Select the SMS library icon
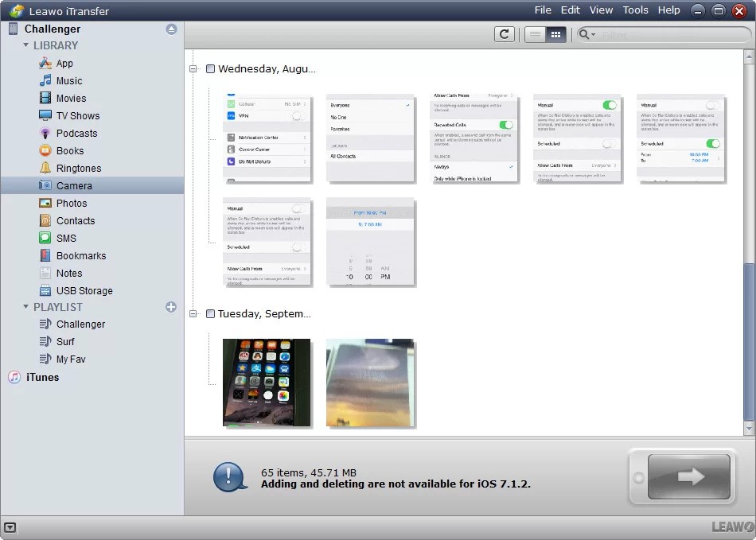The height and width of the screenshot is (540, 756). (46, 238)
